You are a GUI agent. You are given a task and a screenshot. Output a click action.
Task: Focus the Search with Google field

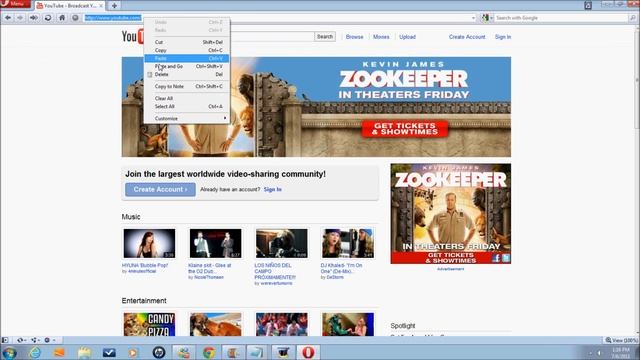coord(561,18)
